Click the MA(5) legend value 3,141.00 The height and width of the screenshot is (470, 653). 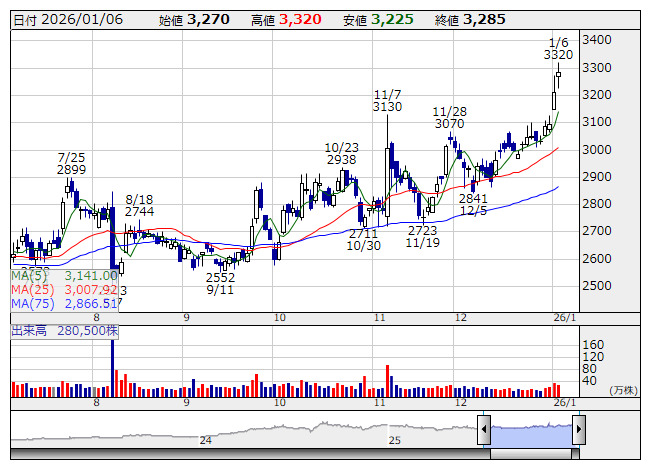click(91, 276)
